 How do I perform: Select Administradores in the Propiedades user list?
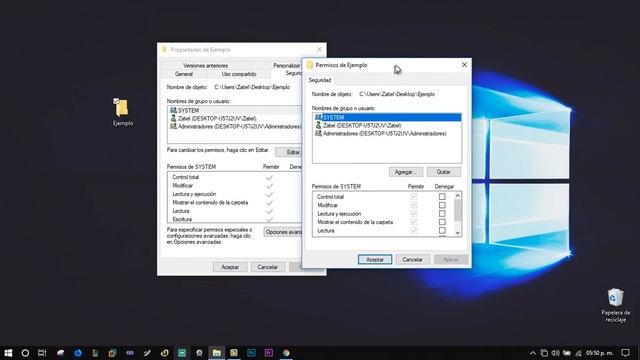235,127
